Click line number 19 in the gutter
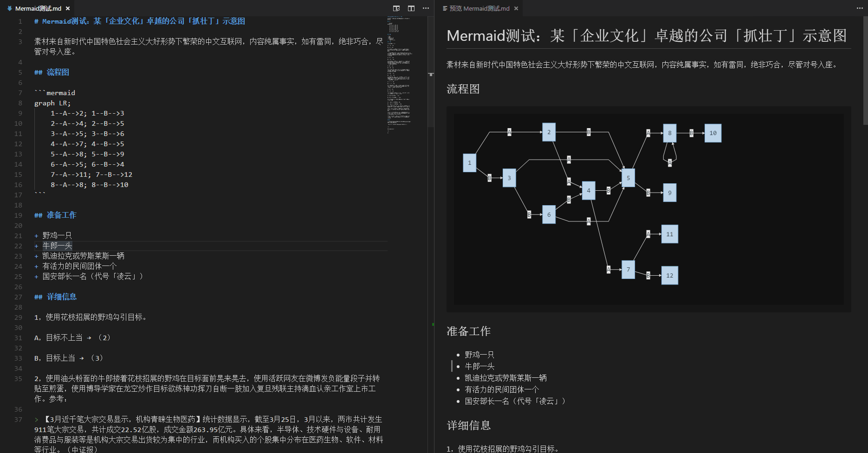868x453 pixels. [x=18, y=215]
